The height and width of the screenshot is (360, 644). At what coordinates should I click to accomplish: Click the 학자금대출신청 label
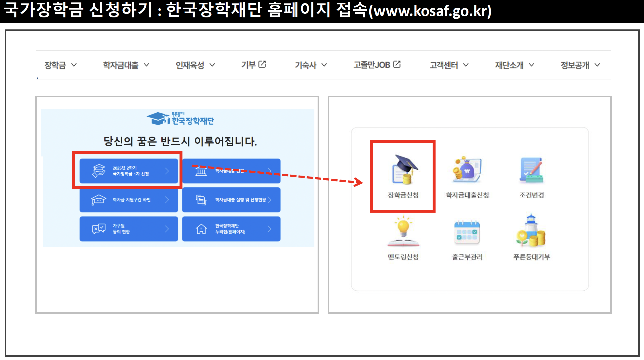[x=467, y=195]
